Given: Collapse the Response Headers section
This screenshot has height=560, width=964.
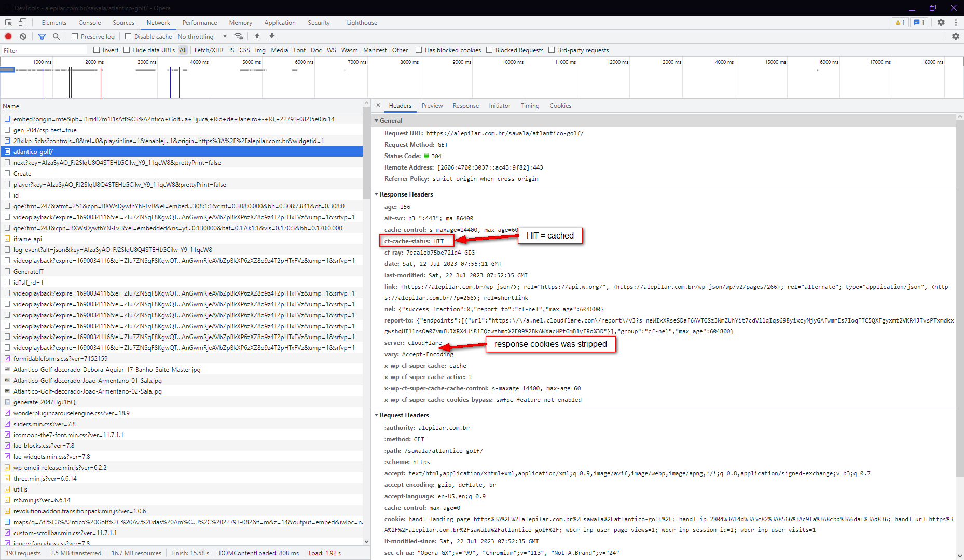Looking at the screenshot, I should 377,194.
